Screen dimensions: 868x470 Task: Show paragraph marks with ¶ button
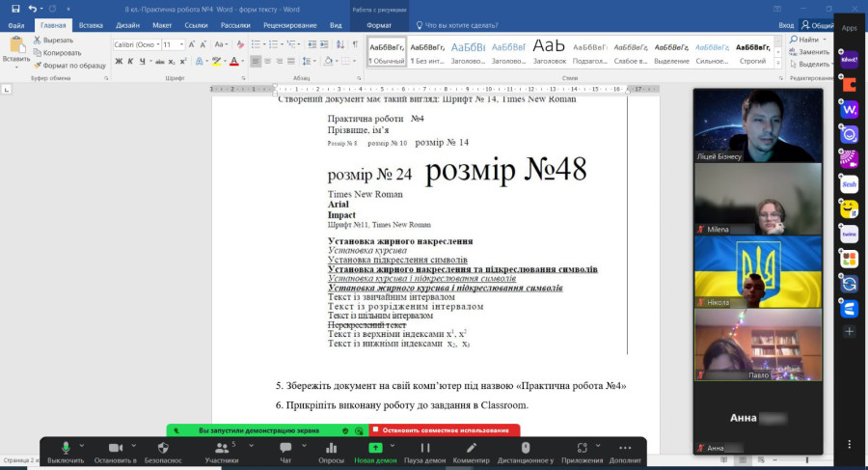click(x=355, y=44)
